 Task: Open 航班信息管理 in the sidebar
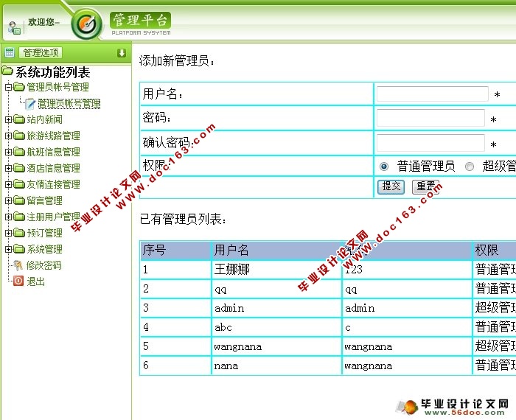tap(53, 152)
